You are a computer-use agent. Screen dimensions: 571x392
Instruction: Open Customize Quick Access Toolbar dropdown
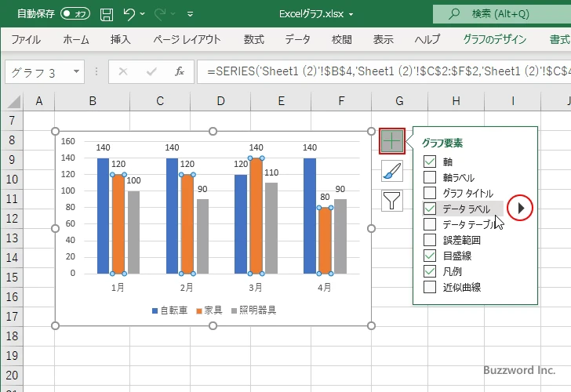[190, 14]
